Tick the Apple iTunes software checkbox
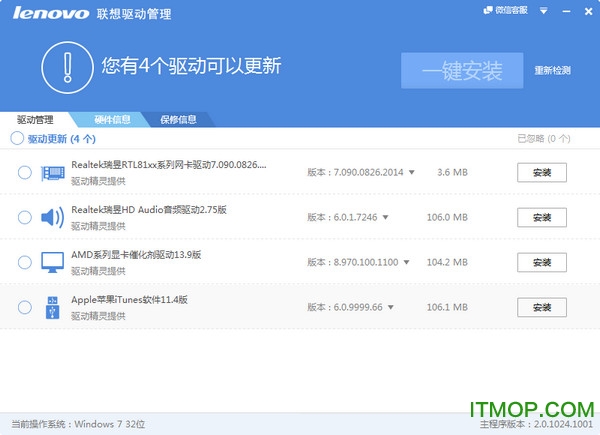The height and width of the screenshot is (435, 600). click(x=25, y=307)
